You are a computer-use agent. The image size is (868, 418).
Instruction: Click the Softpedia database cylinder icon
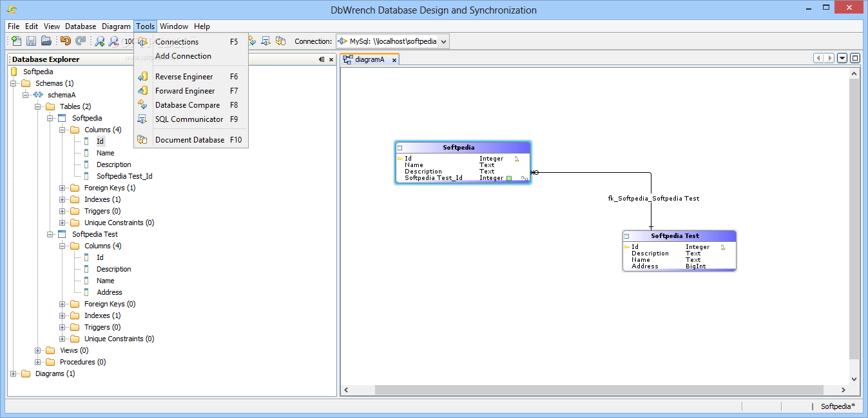[x=14, y=72]
